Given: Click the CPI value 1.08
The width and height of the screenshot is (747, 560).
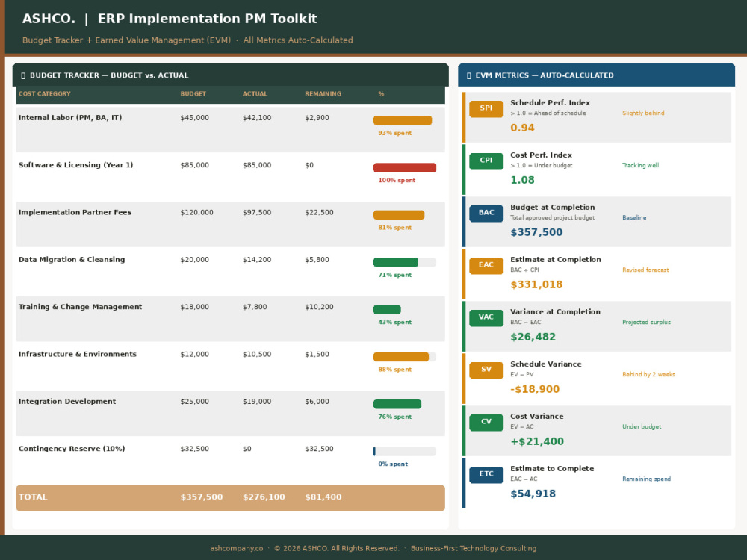Looking at the screenshot, I should point(522,180).
